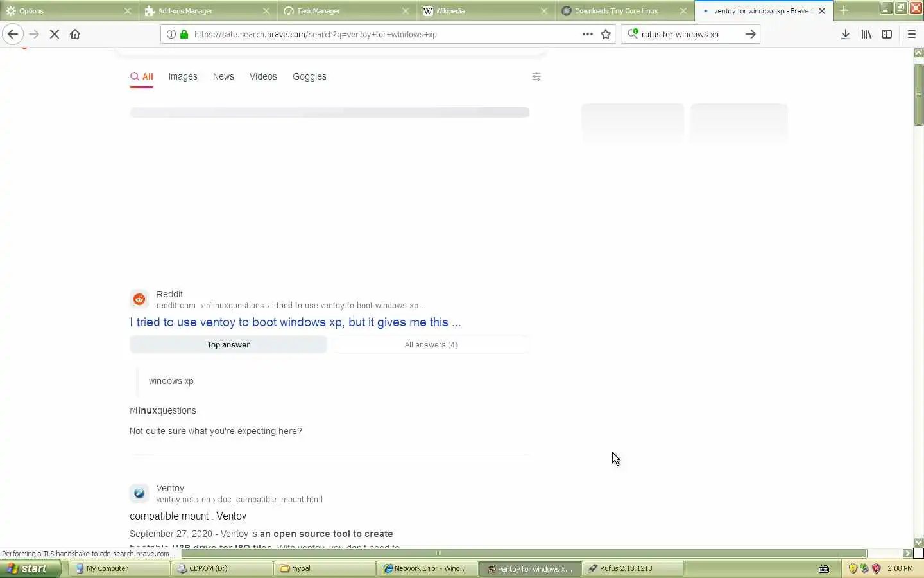
Task: Click the forward navigation arrow
Action: (x=34, y=34)
